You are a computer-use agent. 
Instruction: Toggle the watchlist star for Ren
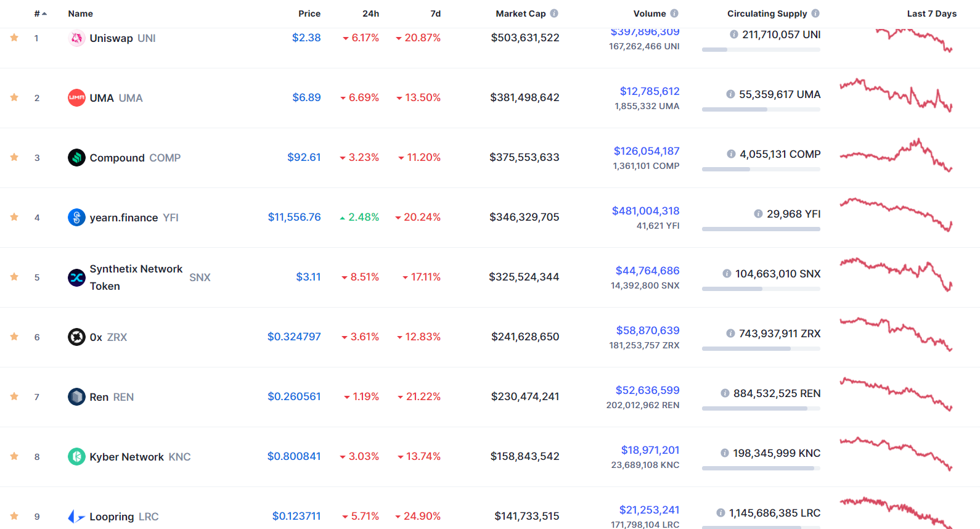pyautogui.click(x=14, y=397)
